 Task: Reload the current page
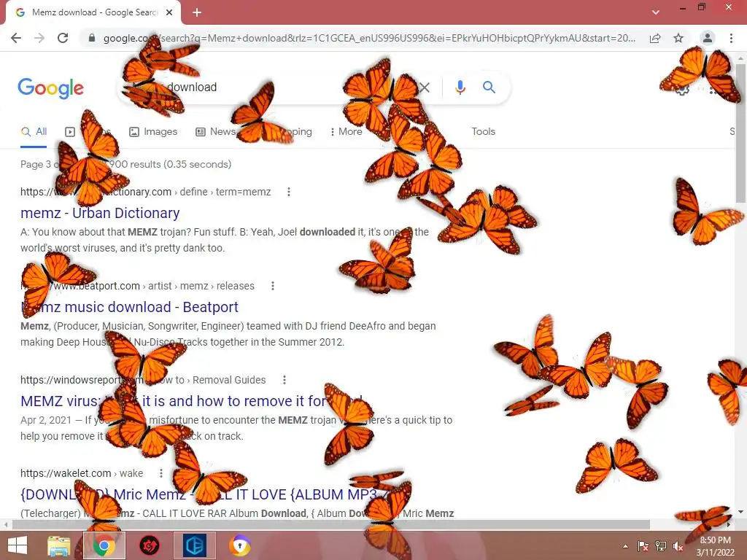click(63, 38)
